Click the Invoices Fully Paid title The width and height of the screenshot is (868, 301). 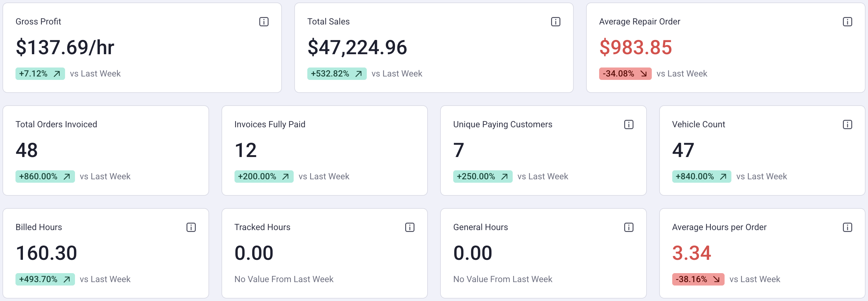tap(270, 124)
